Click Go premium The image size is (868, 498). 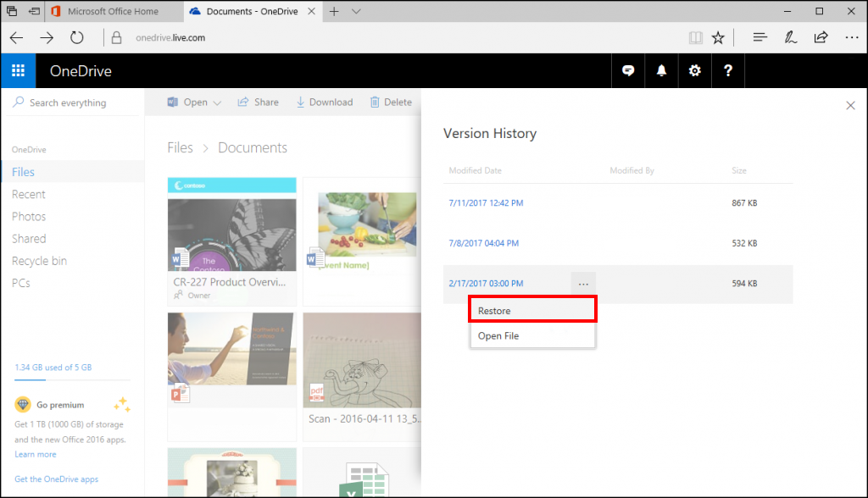[60, 405]
